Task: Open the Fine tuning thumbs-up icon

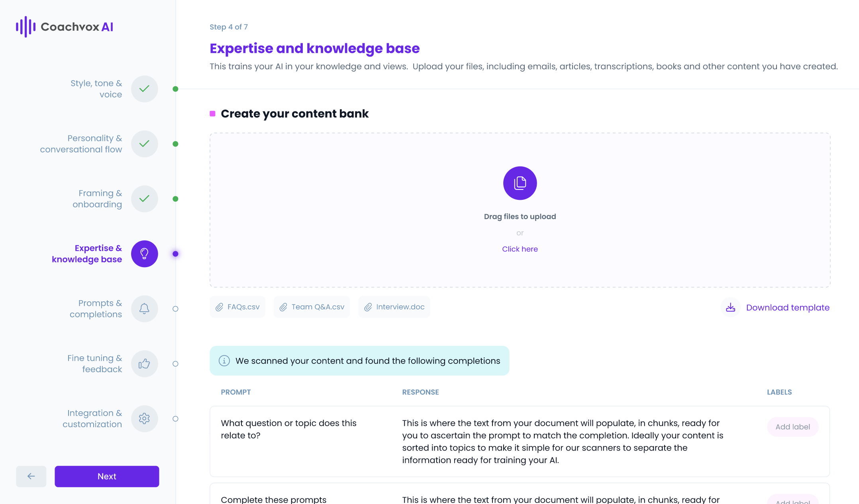Action: pos(145,363)
